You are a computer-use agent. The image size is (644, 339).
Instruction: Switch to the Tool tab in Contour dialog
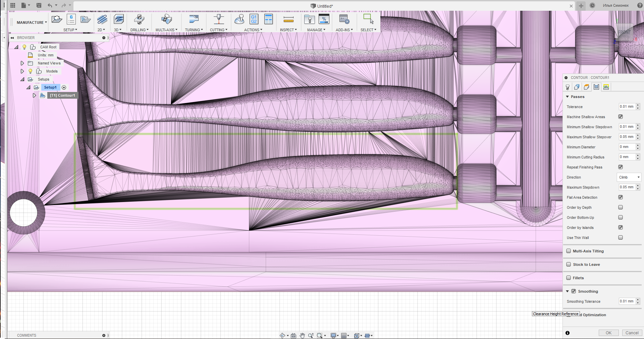(568, 87)
